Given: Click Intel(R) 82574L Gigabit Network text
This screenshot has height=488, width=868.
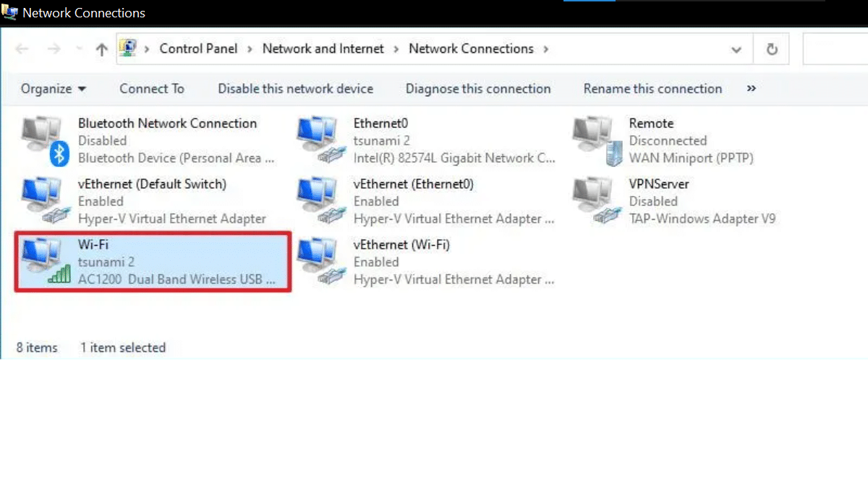Looking at the screenshot, I should [x=454, y=158].
